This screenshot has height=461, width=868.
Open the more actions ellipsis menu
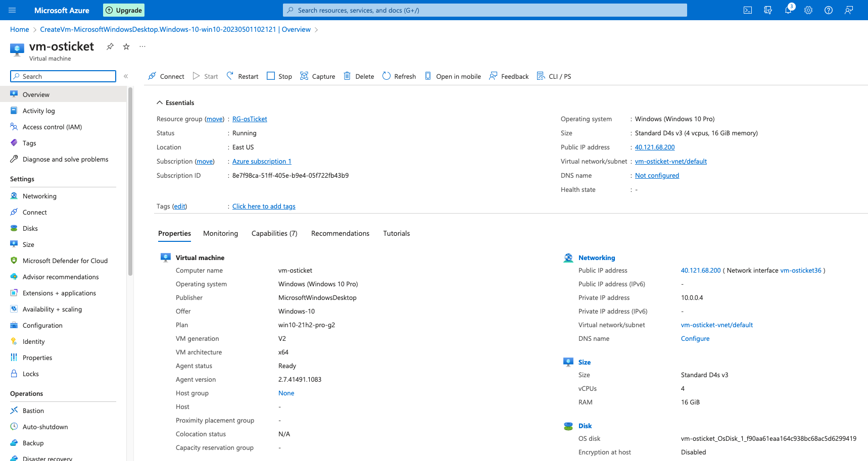point(142,46)
